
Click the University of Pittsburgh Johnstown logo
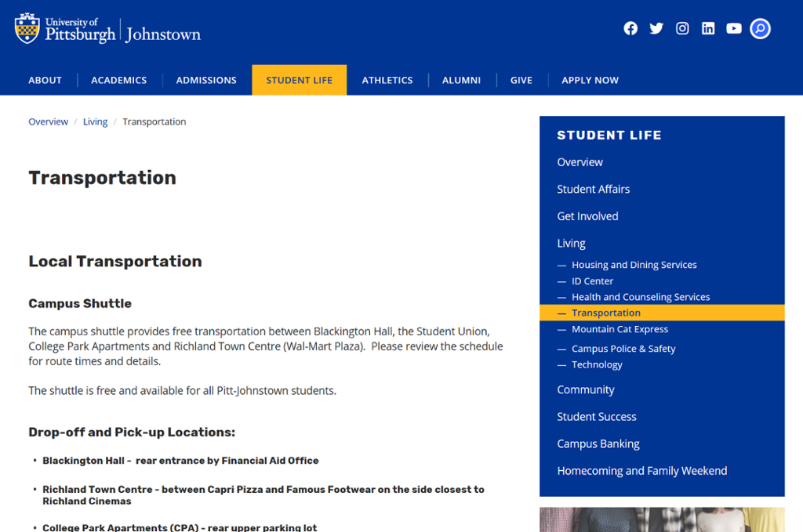click(x=107, y=29)
